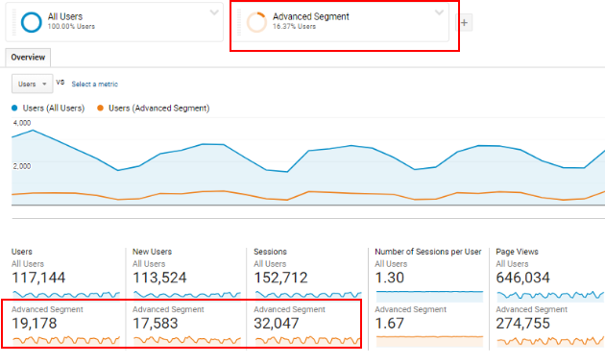Screen dimensions: 605x364
Task: Click the sessions per user value 1.30
Action: coord(389,278)
